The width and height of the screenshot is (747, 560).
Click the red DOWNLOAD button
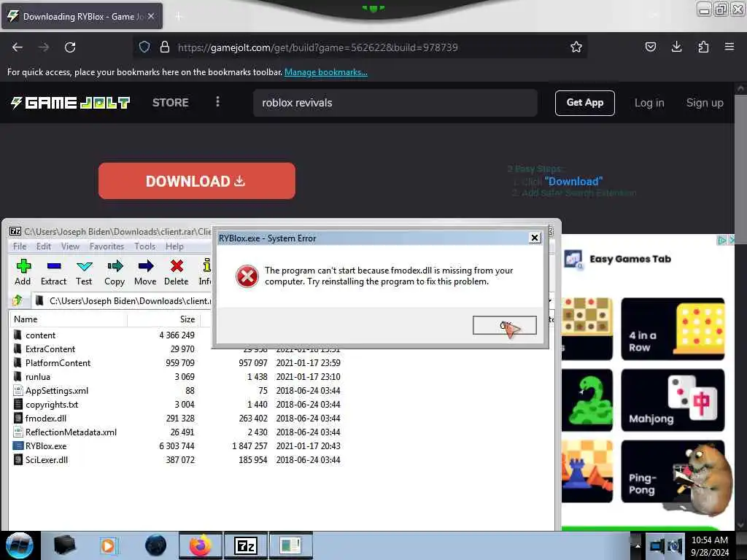pos(197,181)
